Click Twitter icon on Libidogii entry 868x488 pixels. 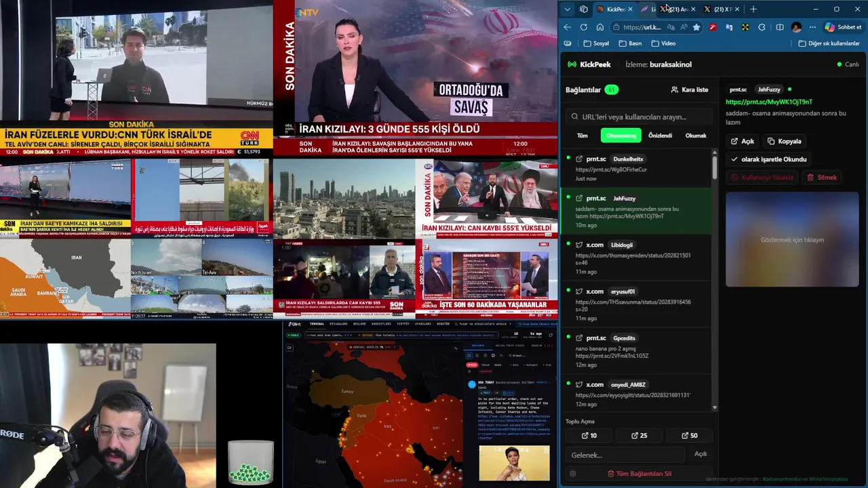click(579, 245)
